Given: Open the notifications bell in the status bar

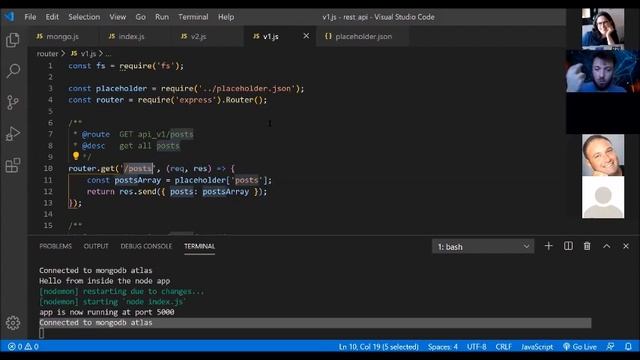Looking at the screenshot, I should [x=628, y=347].
